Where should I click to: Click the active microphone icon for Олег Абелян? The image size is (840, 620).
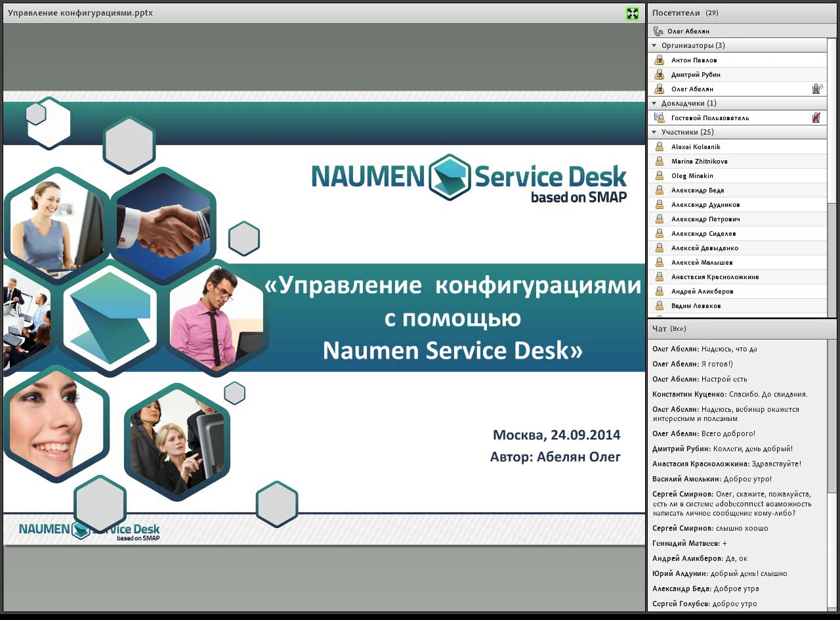(817, 89)
